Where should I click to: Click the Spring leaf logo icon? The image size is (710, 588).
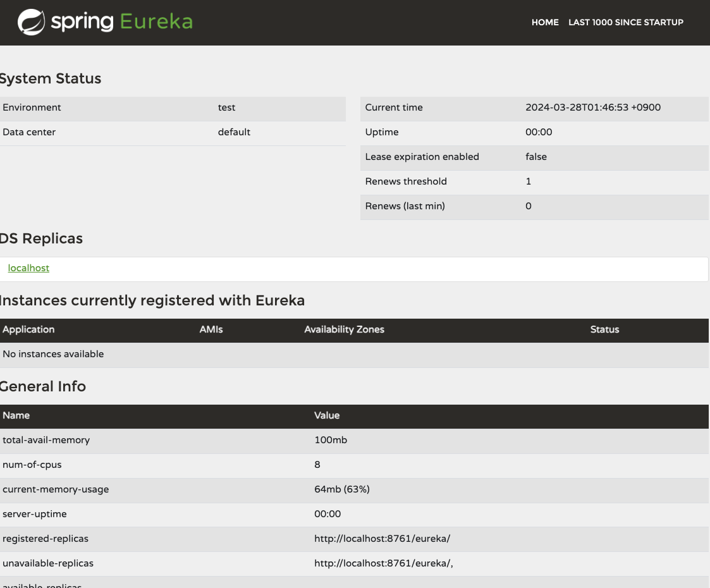(x=31, y=22)
